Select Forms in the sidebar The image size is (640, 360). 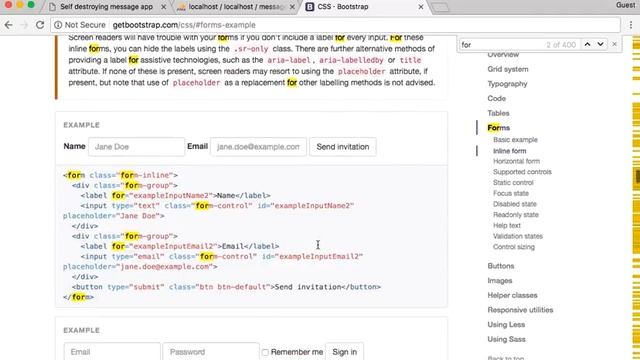coord(498,128)
